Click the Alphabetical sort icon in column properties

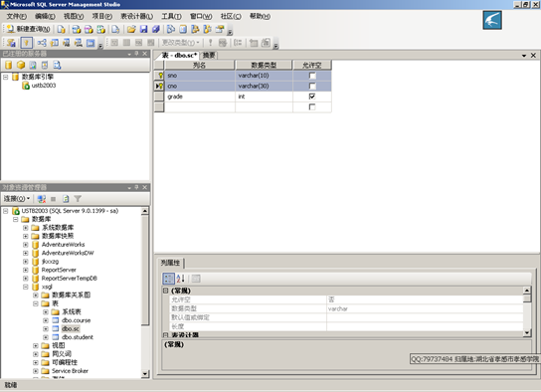(x=181, y=279)
